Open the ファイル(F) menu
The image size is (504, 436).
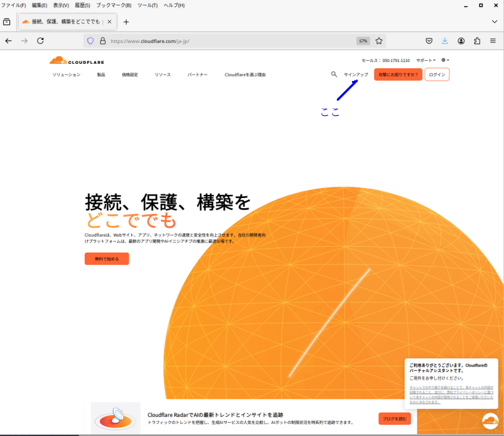(x=13, y=6)
